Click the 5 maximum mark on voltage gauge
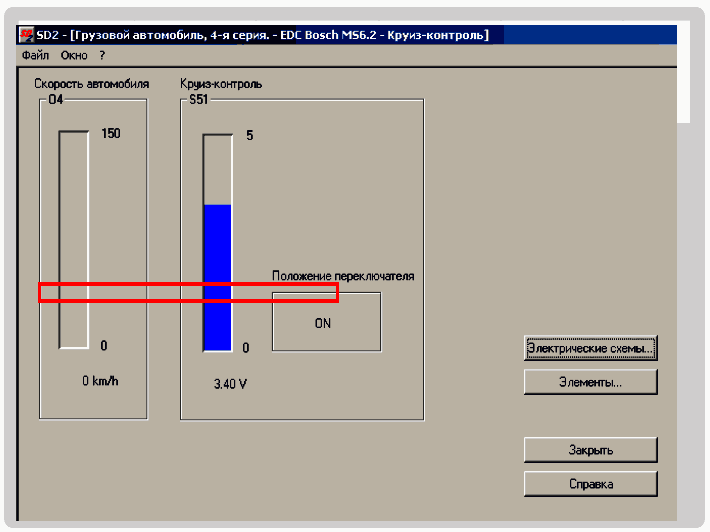Screen dimensions: 710x532 (x=249, y=134)
